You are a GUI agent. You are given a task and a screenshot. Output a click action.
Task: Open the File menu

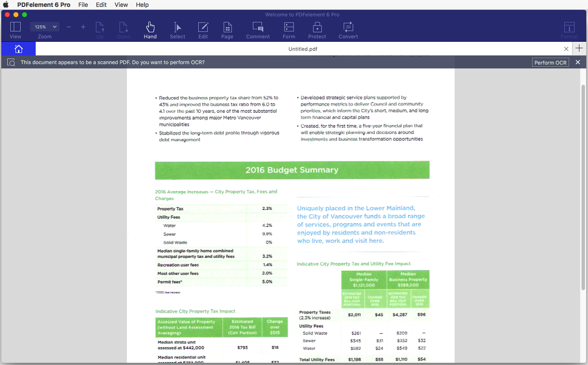pyautogui.click(x=83, y=5)
